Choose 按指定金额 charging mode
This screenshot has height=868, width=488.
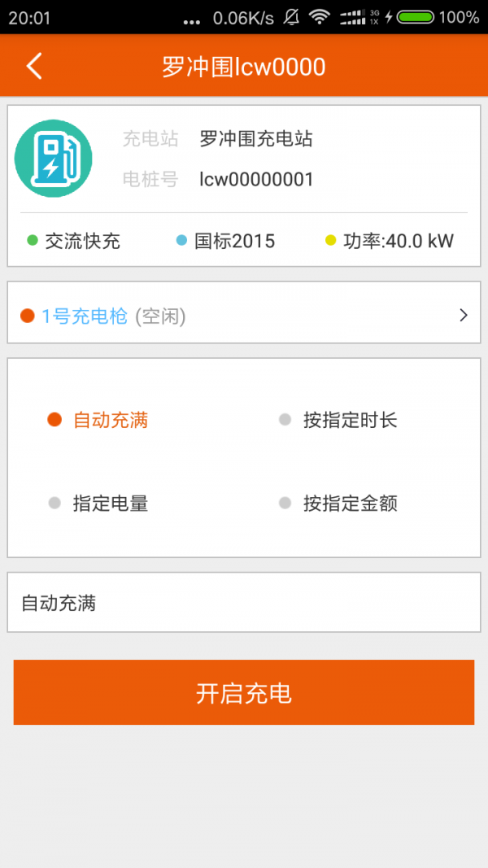click(341, 504)
